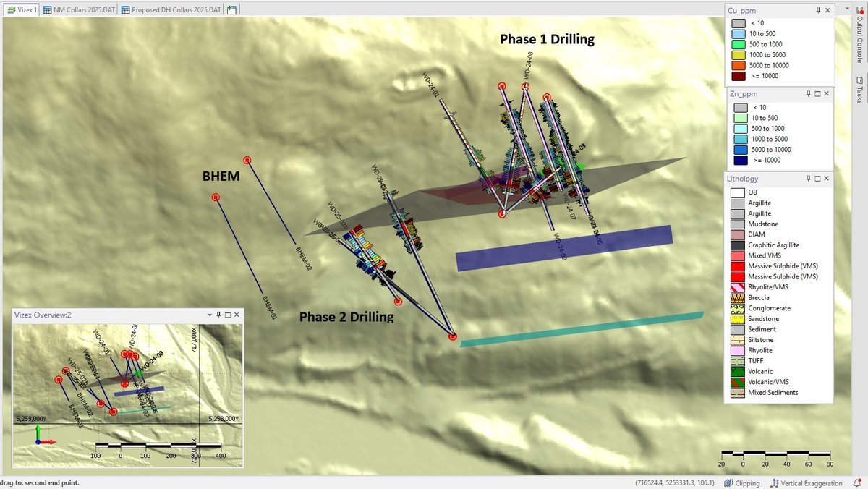Click the Cu_ppm '1000 to 5000' yellow swatch
The width and height of the screenshot is (868, 489).
pyautogui.click(x=739, y=55)
